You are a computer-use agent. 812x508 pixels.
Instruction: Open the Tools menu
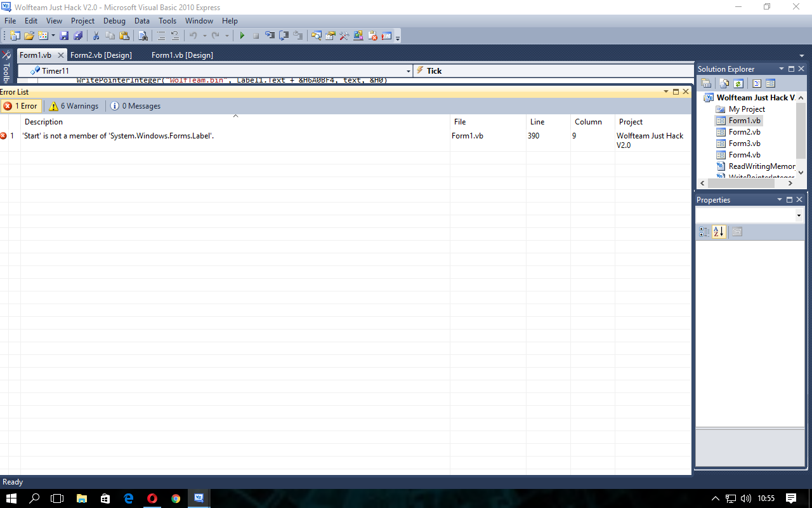pyautogui.click(x=167, y=21)
